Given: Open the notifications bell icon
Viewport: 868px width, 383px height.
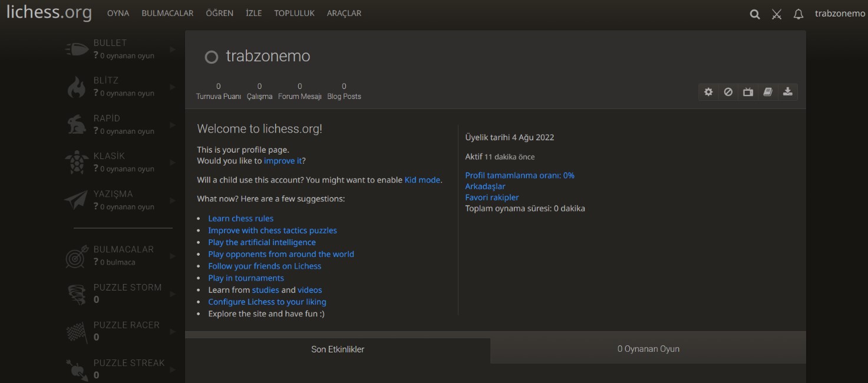Looking at the screenshot, I should click(x=798, y=15).
